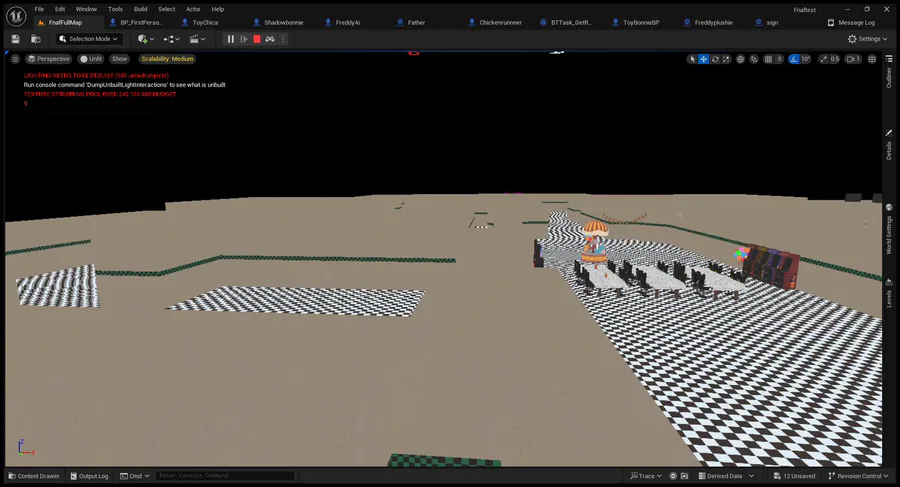The image size is (900, 487).
Task: Open the Actor menu
Action: tap(193, 9)
